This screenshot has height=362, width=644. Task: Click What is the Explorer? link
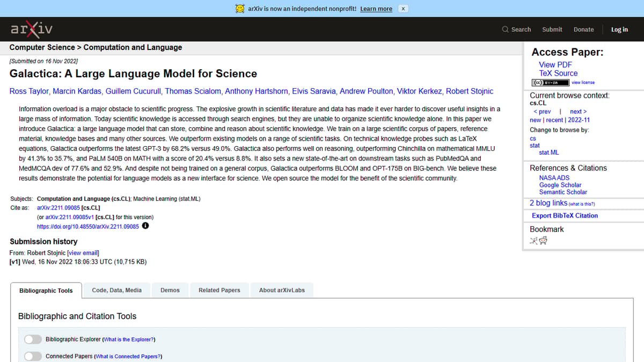pos(129,339)
